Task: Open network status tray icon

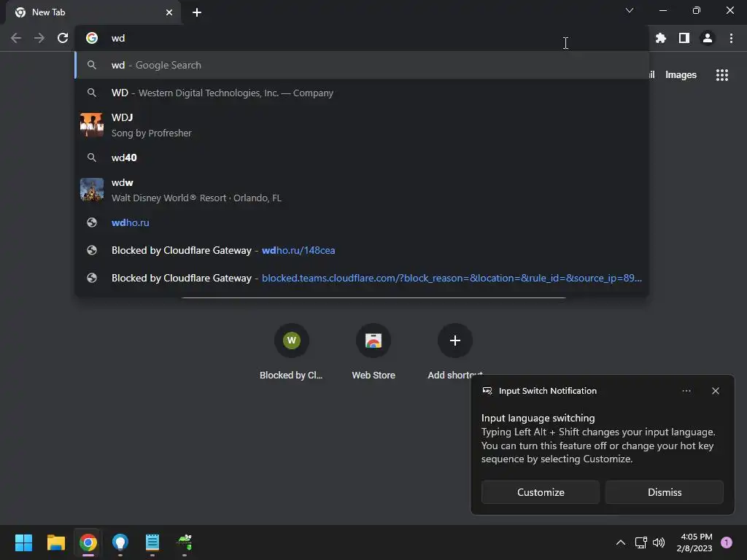Action: pyautogui.click(x=640, y=542)
